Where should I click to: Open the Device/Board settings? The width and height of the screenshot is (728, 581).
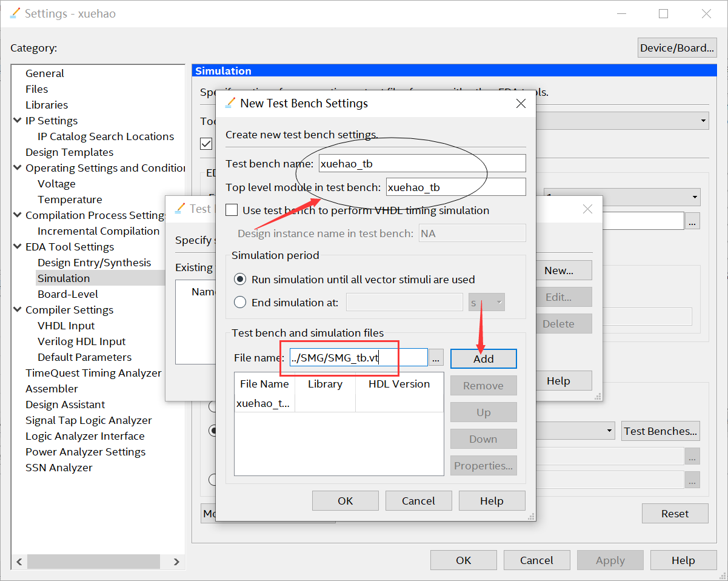click(676, 47)
